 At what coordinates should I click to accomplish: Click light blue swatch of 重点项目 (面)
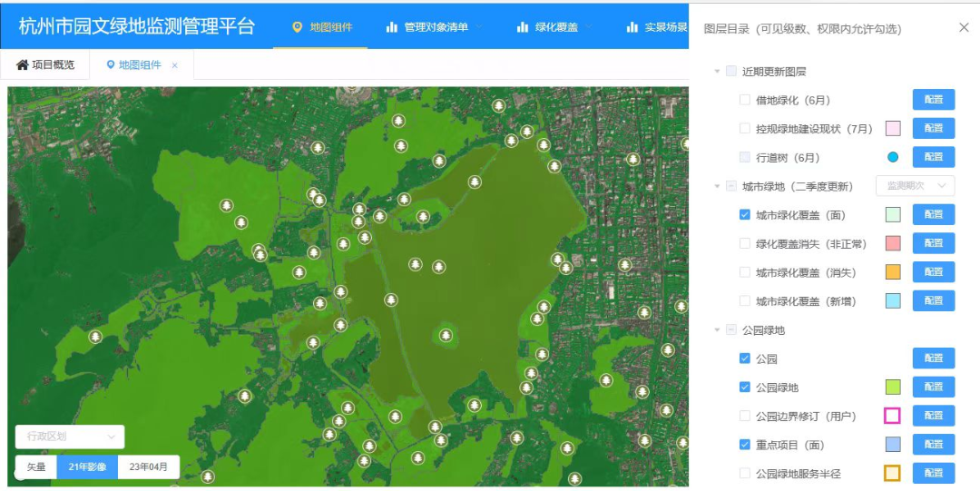[893, 445]
